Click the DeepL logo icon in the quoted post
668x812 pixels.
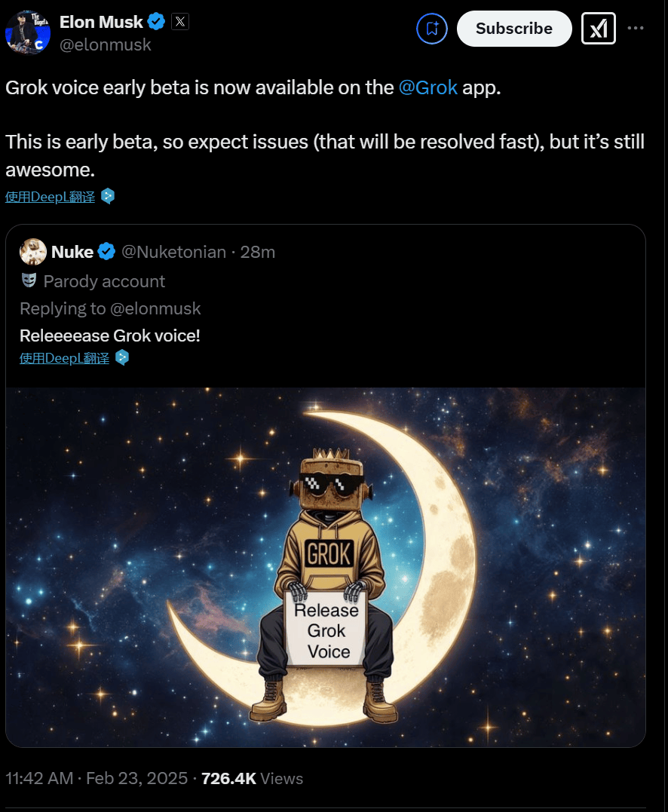(122, 358)
